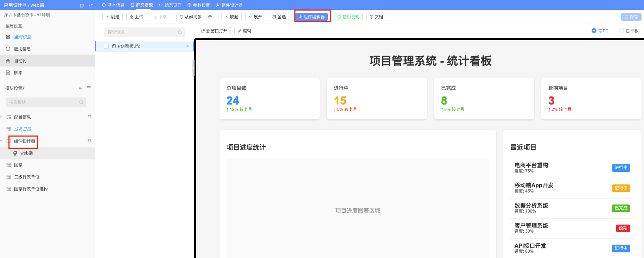Click the gear icon next to 全局设置
Screen dimensions: 644x258
point(8,37)
